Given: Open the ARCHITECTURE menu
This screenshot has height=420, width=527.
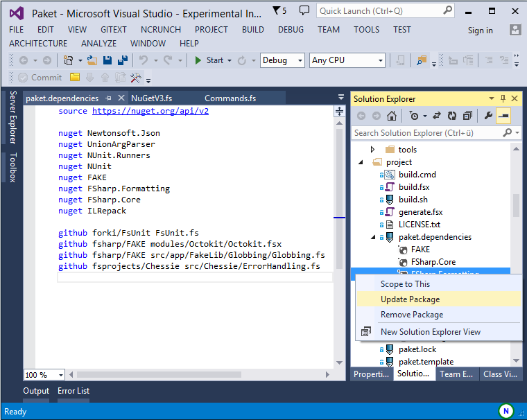Looking at the screenshot, I should click(x=38, y=44).
